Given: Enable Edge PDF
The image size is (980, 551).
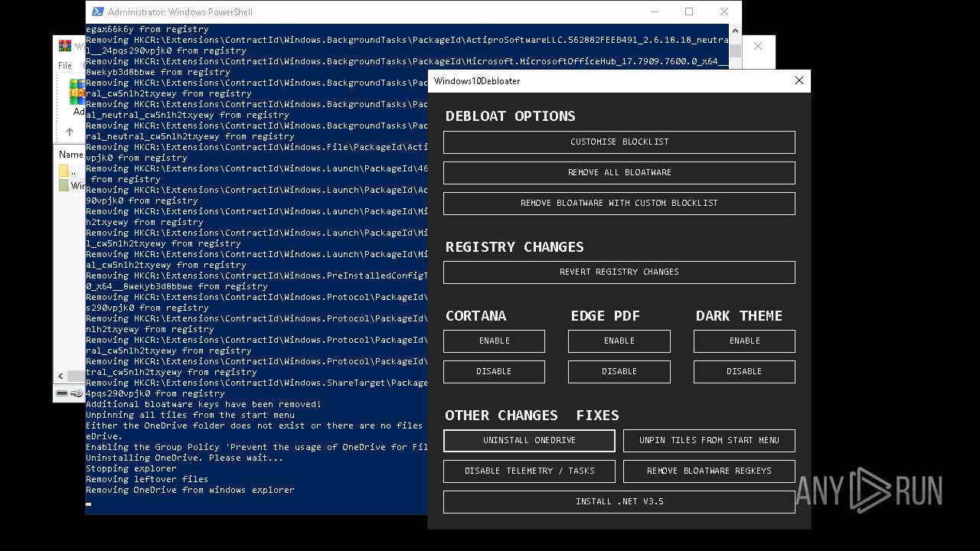Looking at the screenshot, I should tap(619, 341).
